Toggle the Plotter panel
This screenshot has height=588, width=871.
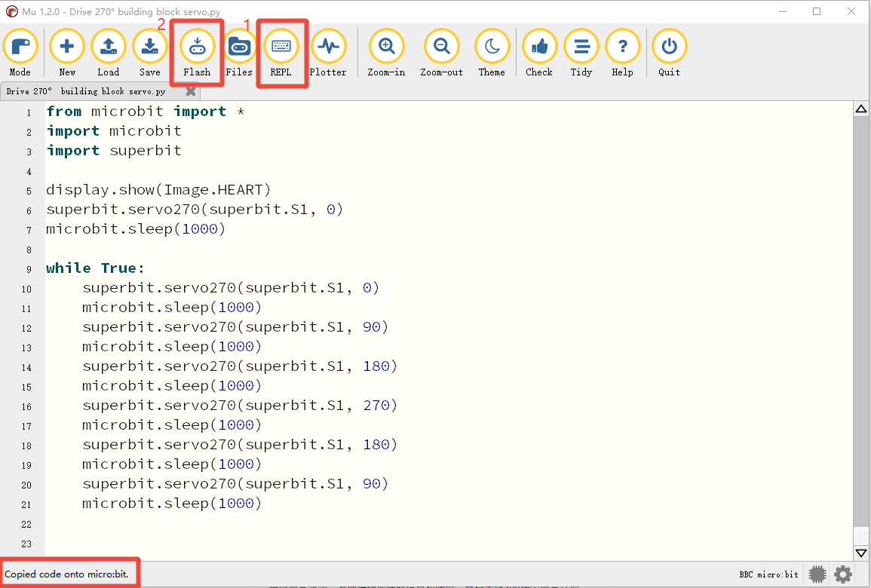[328, 53]
